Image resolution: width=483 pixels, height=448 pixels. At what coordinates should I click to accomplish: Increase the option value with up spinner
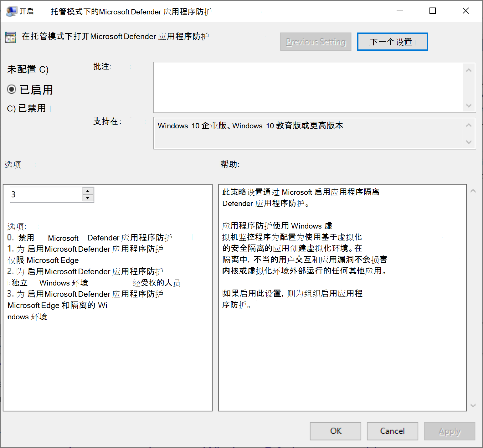pos(88,191)
